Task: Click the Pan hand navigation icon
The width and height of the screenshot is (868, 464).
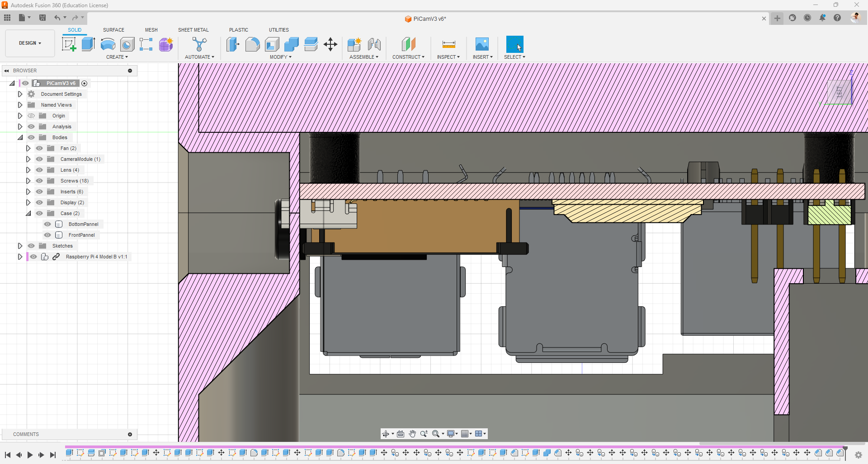Action: pos(412,434)
